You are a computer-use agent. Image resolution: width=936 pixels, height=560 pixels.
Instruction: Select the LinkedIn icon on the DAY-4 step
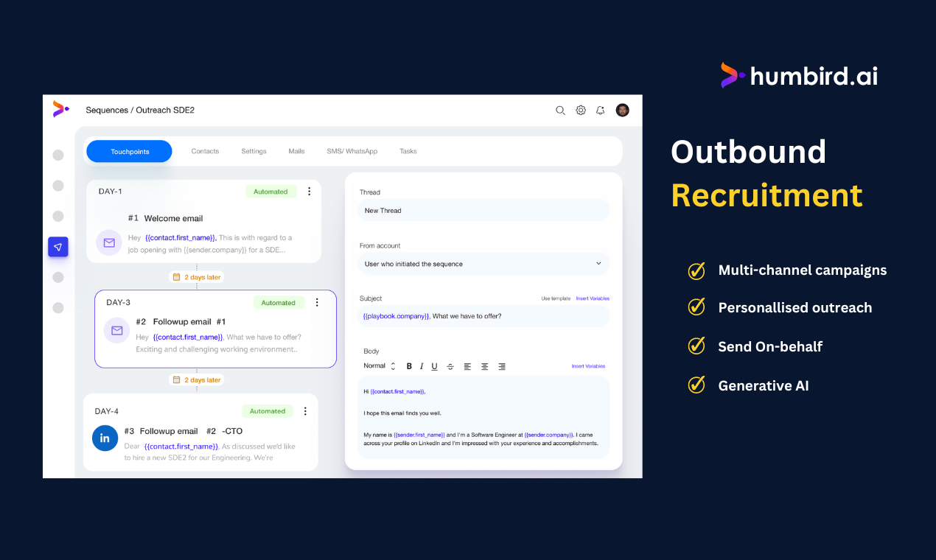[x=105, y=438]
